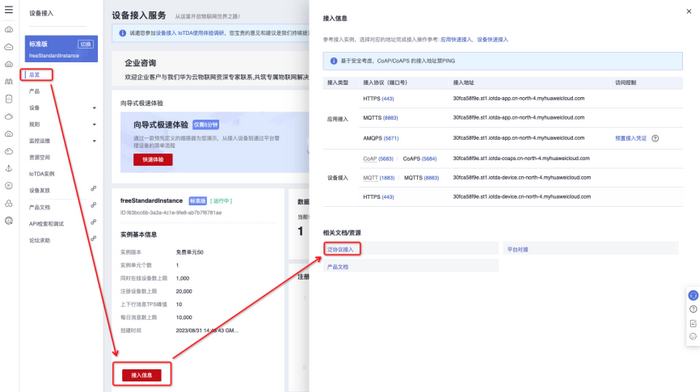700x392 pixels.
Task: Open the hamburger menu at top left
Action: tap(8, 10)
